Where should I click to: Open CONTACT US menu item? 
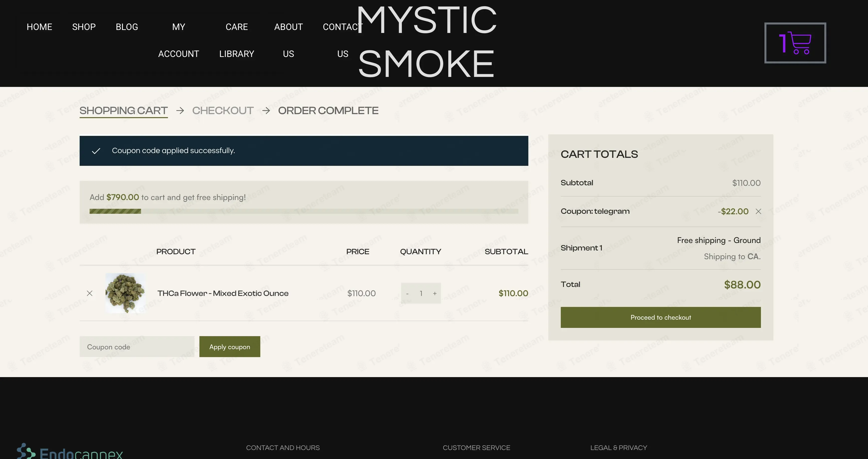point(343,40)
